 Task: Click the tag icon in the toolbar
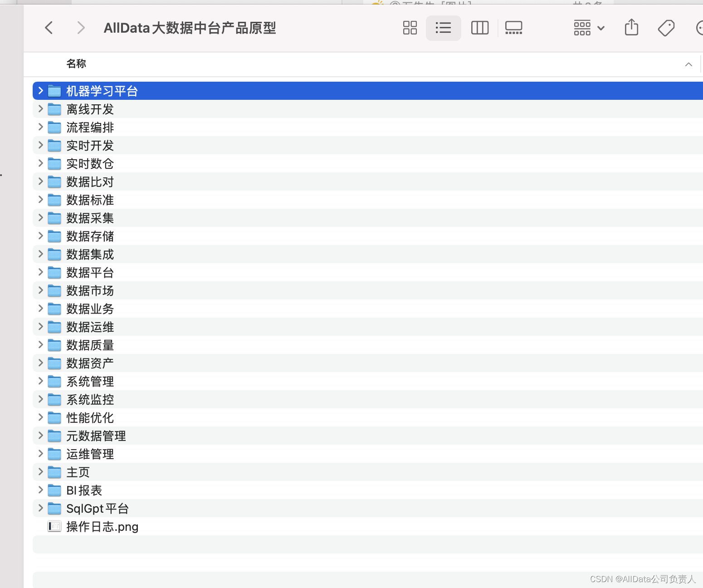coord(666,28)
